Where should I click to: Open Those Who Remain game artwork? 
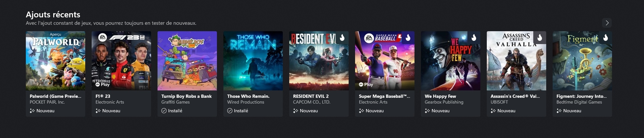click(x=253, y=61)
